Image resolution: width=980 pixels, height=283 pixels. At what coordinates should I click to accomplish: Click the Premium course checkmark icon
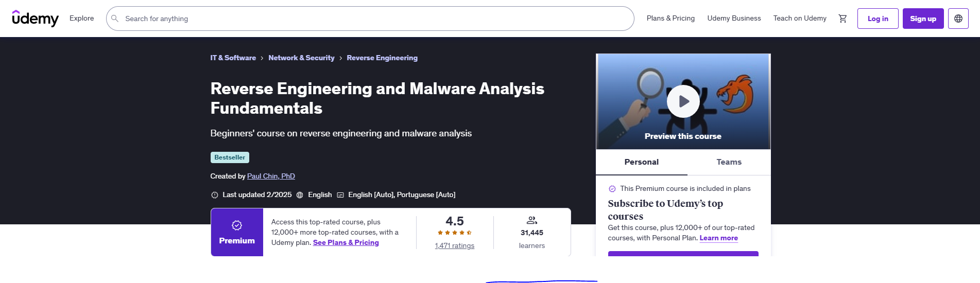tap(612, 189)
